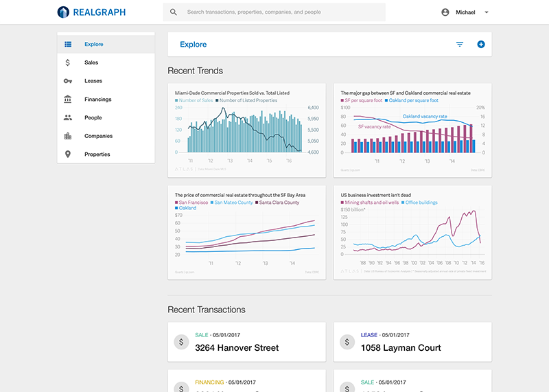Click the bank icon beside Financings
The height and width of the screenshot is (392, 549).
[68, 100]
